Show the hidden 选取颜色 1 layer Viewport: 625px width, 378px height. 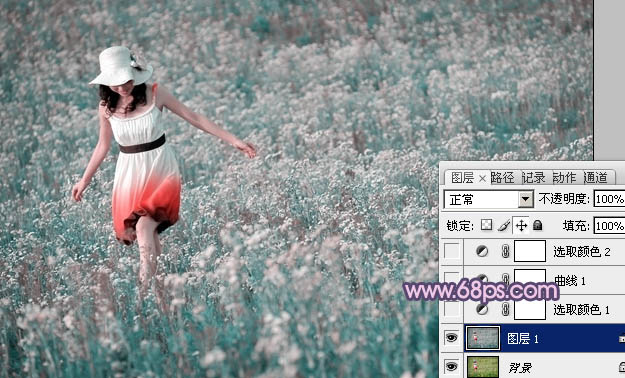point(452,309)
